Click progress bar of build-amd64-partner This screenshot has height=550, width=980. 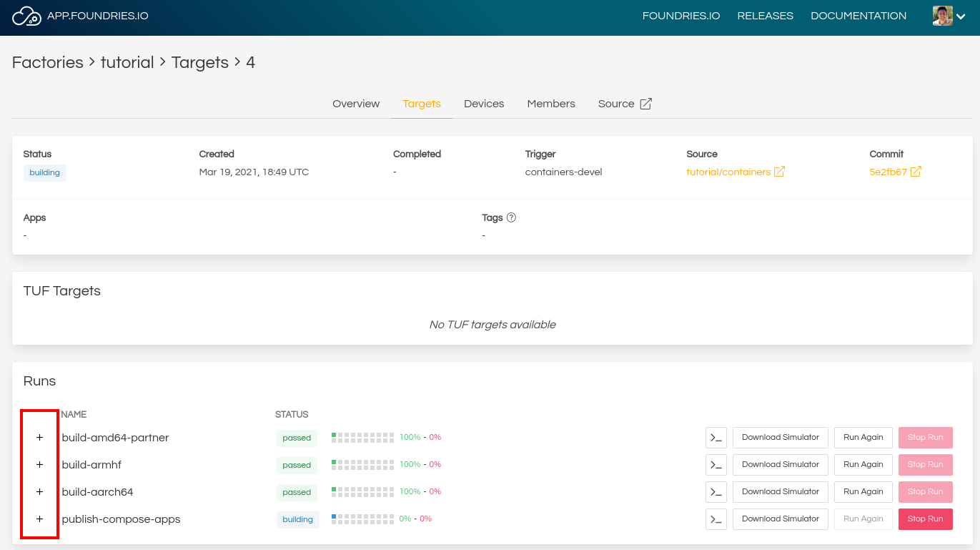pos(362,438)
